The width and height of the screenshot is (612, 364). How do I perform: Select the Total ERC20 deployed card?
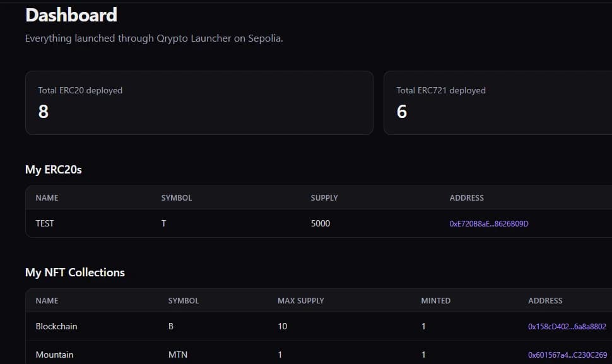click(x=199, y=103)
